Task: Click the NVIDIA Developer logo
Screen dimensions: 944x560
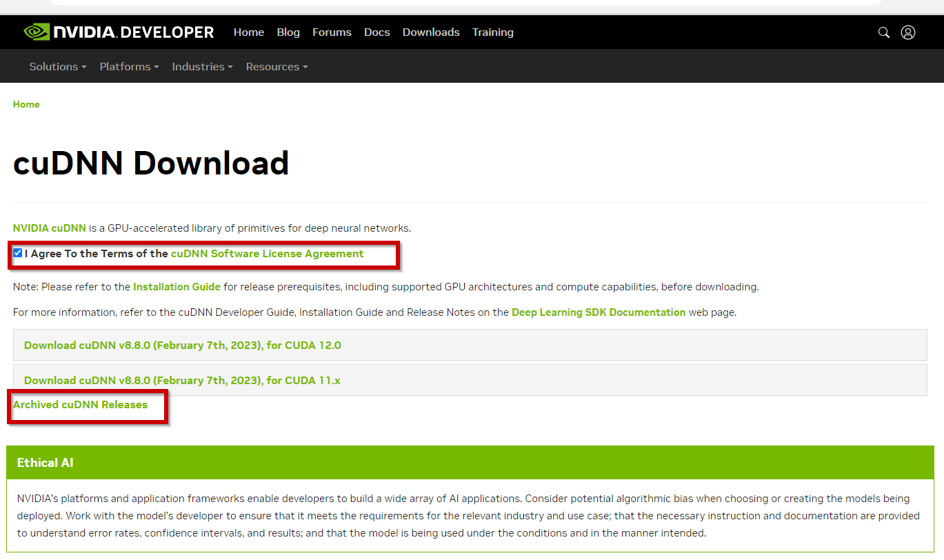Action: coord(119,32)
